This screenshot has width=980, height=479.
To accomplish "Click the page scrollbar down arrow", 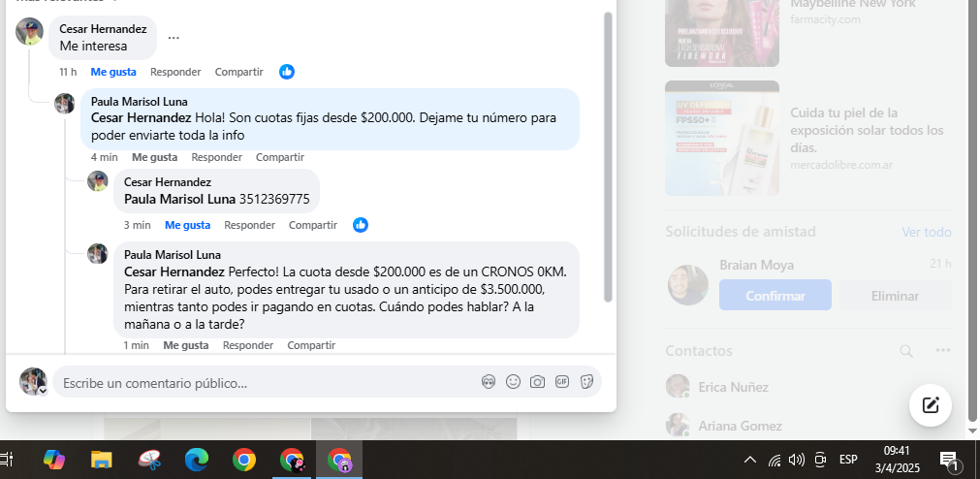I will (972, 431).
